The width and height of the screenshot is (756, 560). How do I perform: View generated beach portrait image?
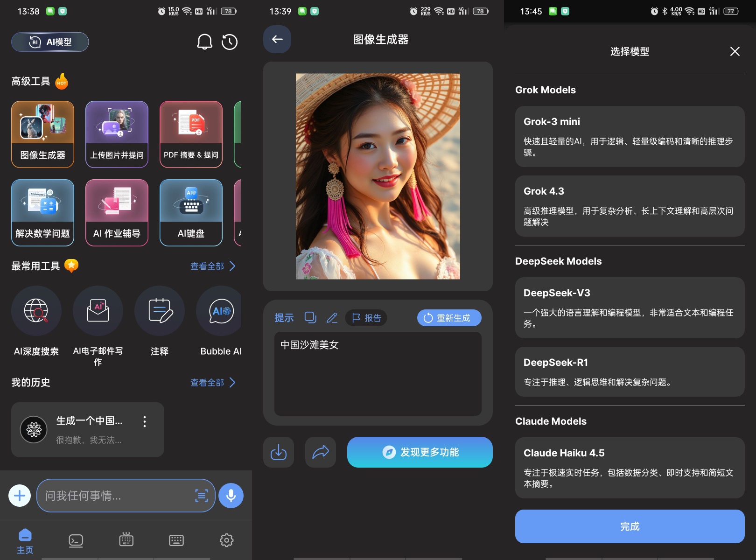point(378,176)
